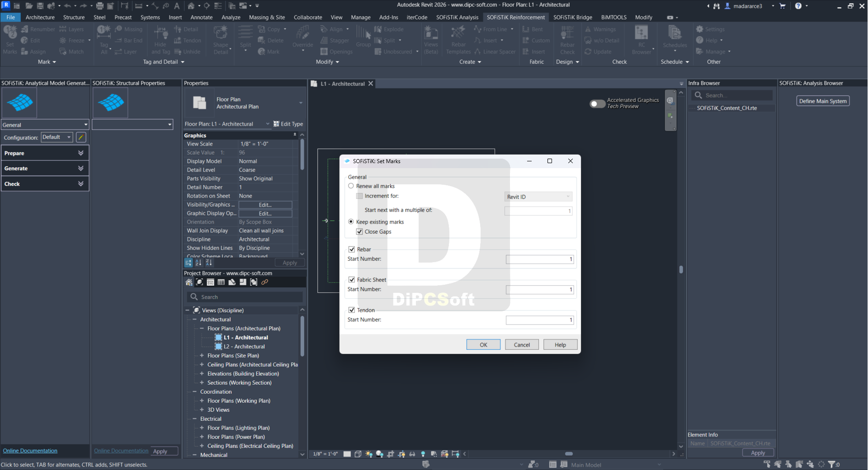Open the SOFiSTiK Analysis ribbon tab

457,17
